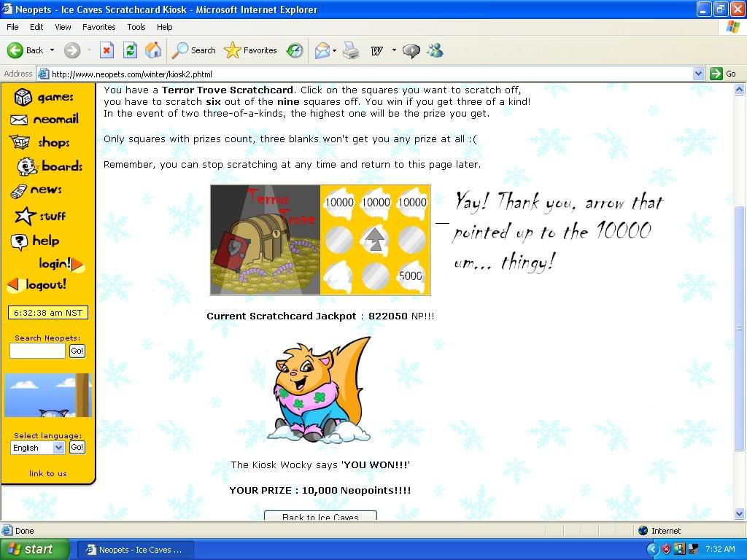Click the scrollbar down arrow
The width and height of the screenshot is (747, 560).
tap(740, 513)
